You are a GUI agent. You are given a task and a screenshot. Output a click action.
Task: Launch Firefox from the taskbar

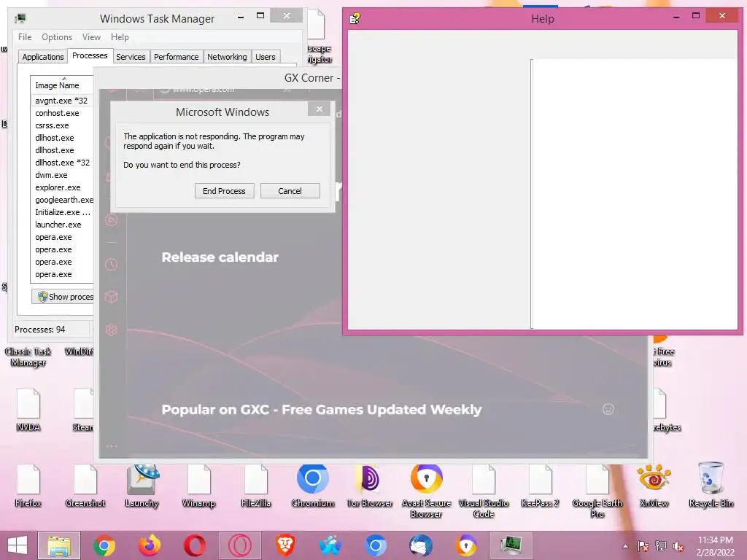(x=149, y=545)
